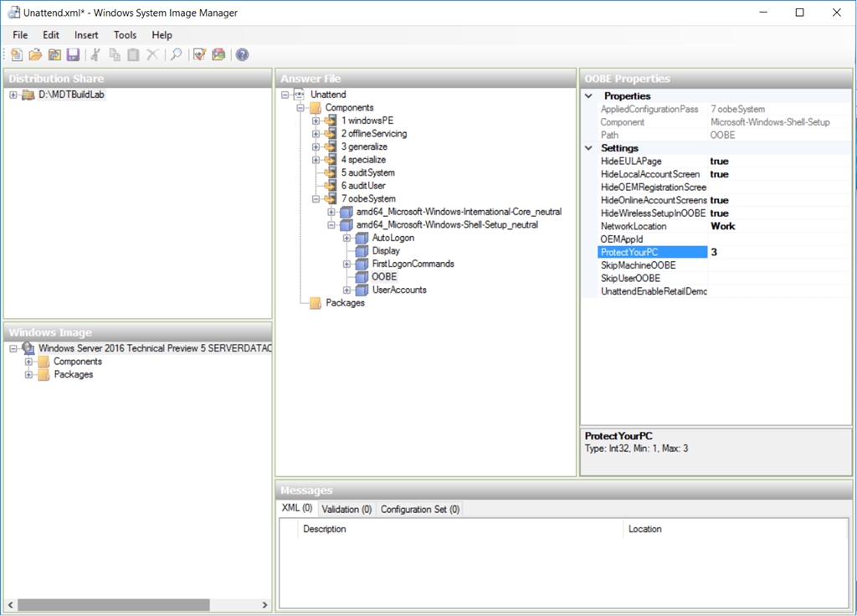
Task: Click the Create Configuration Set icon
Action: [218, 55]
